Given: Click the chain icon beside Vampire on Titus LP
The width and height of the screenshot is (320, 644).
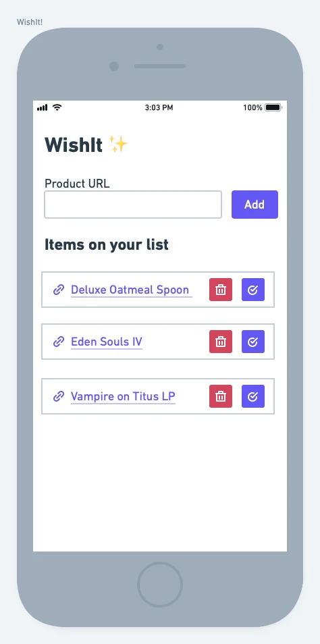Looking at the screenshot, I should [x=59, y=396].
